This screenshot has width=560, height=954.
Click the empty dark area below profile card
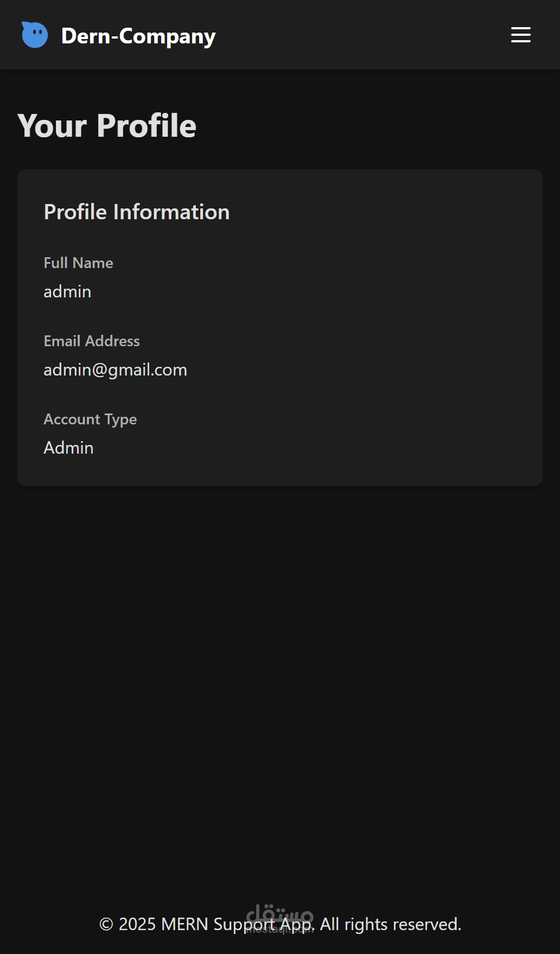point(280,678)
